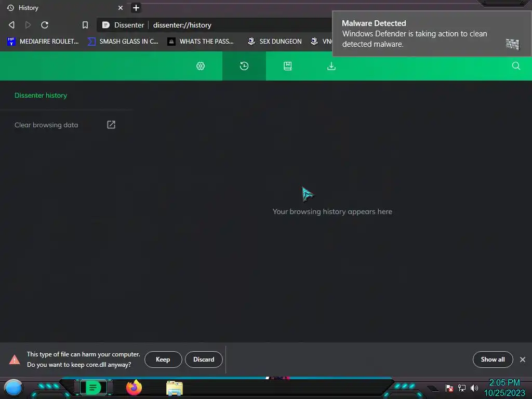Image resolution: width=532 pixels, height=399 pixels.
Task: Close the History tab
Action: (x=121, y=8)
